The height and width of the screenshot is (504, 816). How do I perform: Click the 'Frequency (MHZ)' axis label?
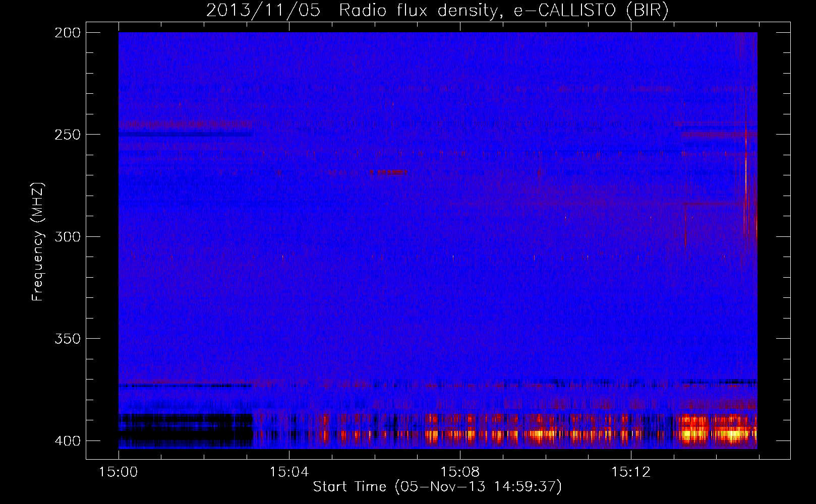pos(38,242)
